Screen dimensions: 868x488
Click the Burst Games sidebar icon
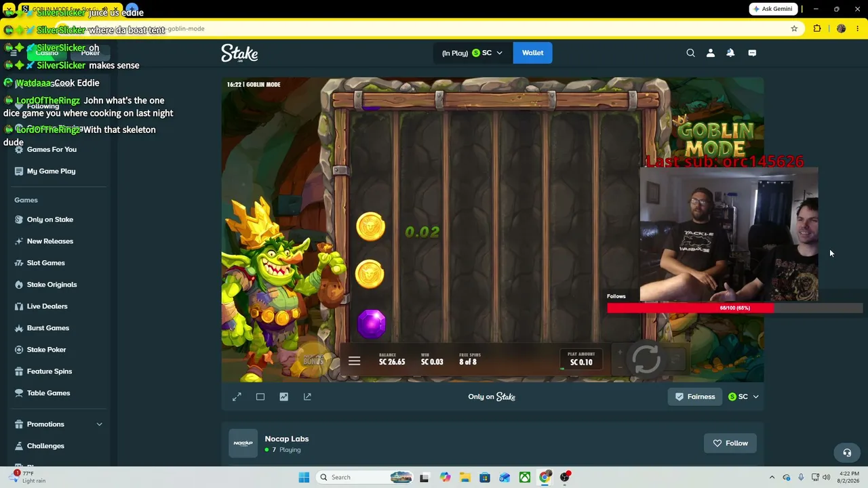point(19,328)
